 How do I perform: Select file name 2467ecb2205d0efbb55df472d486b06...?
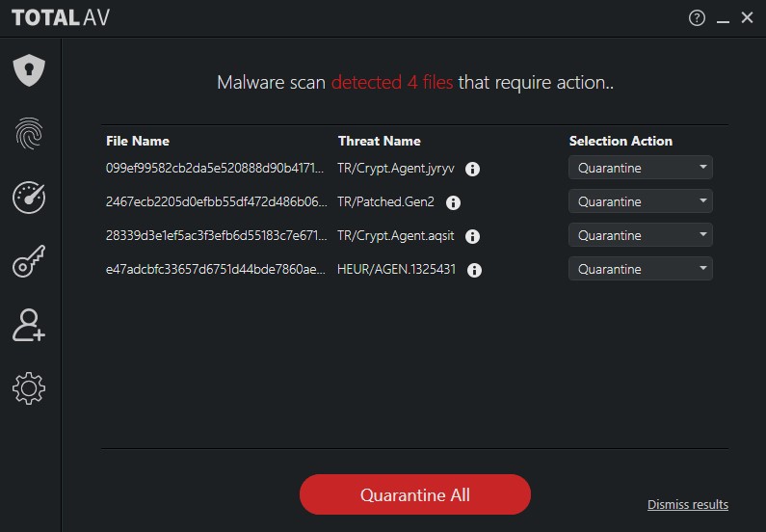(x=217, y=201)
